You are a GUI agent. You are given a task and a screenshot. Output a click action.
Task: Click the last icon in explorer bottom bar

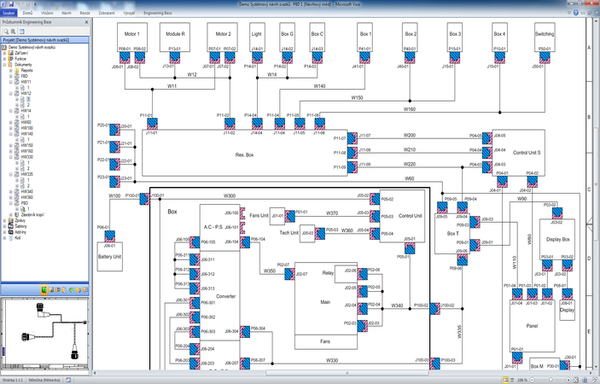point(85,290)
